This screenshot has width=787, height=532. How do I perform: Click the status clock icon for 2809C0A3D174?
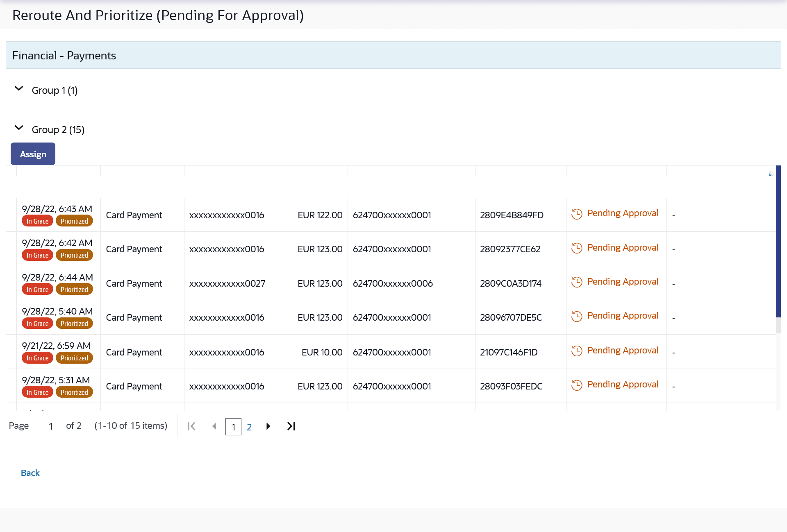point(577,282)
